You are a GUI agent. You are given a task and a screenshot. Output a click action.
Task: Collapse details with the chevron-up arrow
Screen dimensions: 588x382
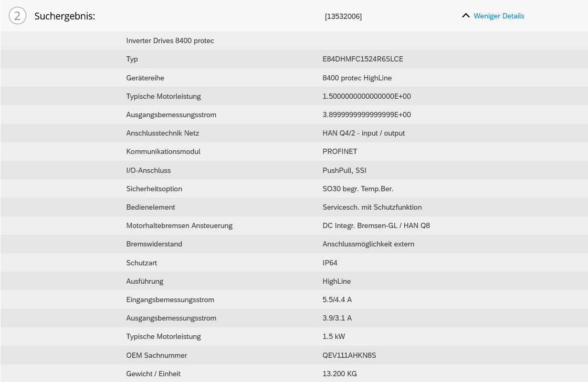coord(466,16)
